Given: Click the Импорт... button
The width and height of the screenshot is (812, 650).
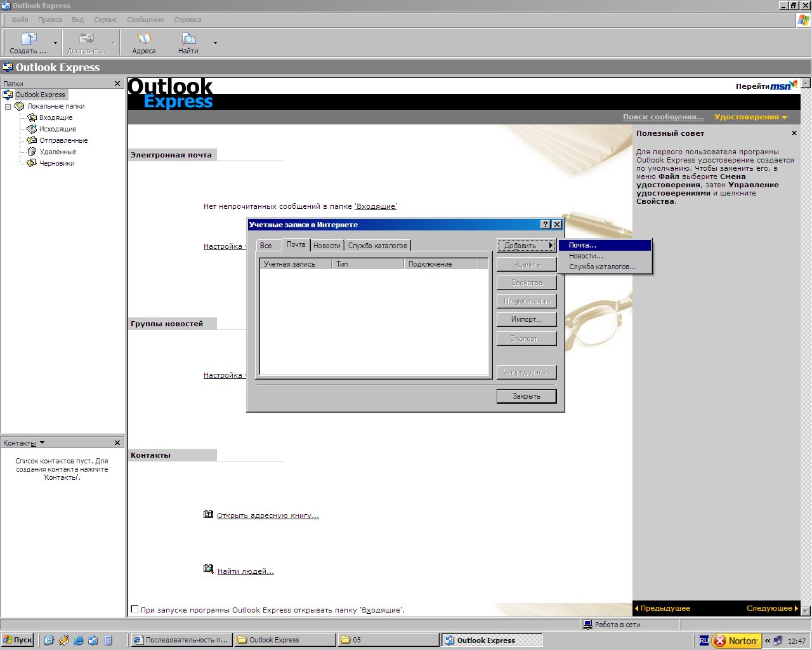Looking at the screenshot, I should (527, 319).
